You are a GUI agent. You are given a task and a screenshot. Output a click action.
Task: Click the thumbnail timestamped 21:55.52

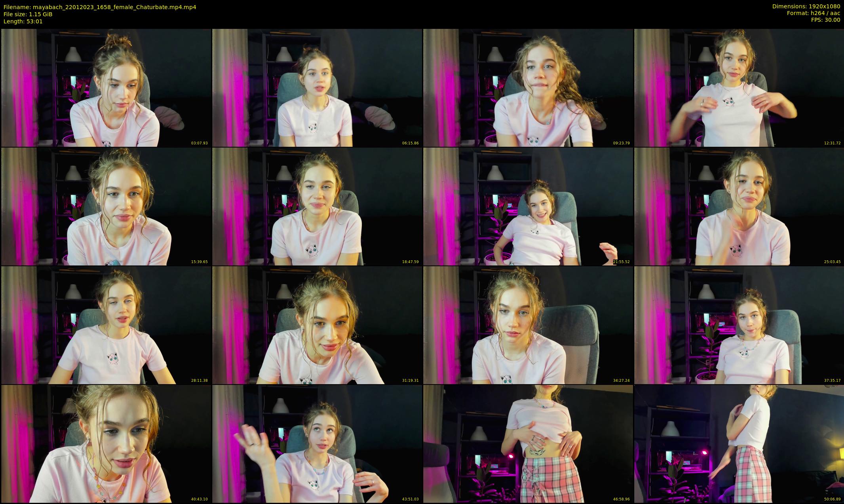pos(528,207)
